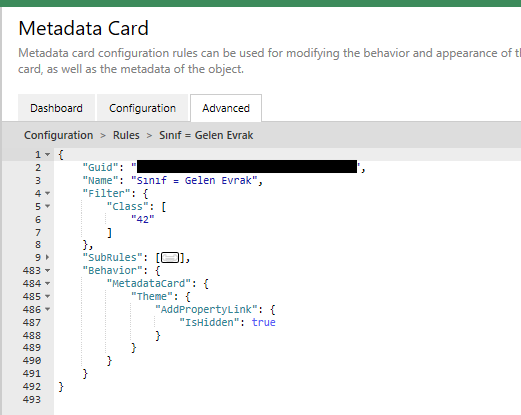Screen dimensions: 521x415
Task: Expand the folded SubRules arrow on line 9
Action: (x=47, y=257)
